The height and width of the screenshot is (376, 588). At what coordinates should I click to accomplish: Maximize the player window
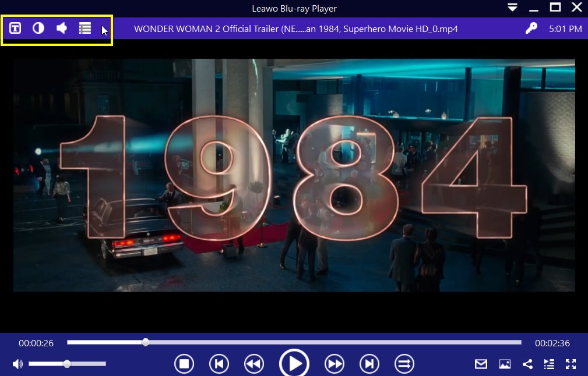click(555, 7)
